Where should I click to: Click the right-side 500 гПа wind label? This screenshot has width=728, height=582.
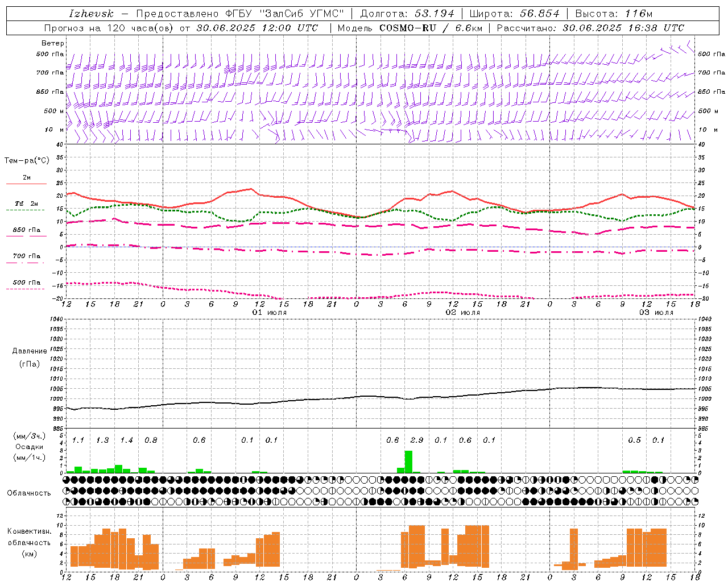click(x=712, y=54)
